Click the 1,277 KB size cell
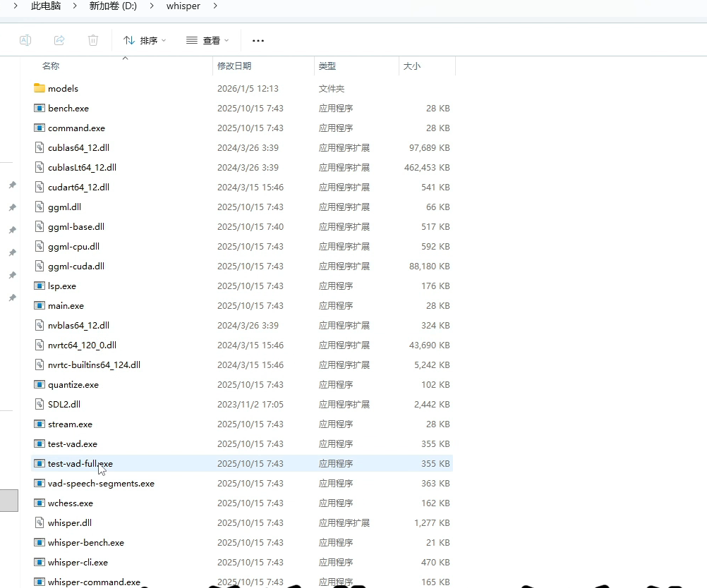707x588 pixels. 432,523
